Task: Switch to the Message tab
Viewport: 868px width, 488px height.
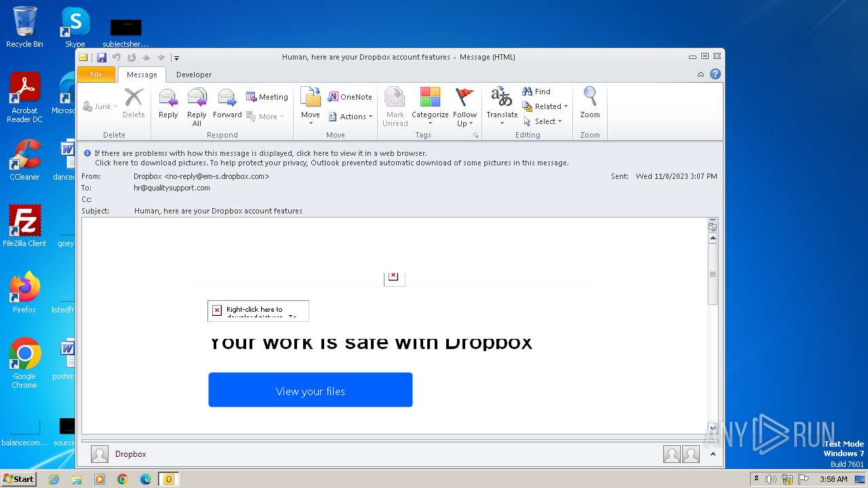Action: [x=142, y=75]
